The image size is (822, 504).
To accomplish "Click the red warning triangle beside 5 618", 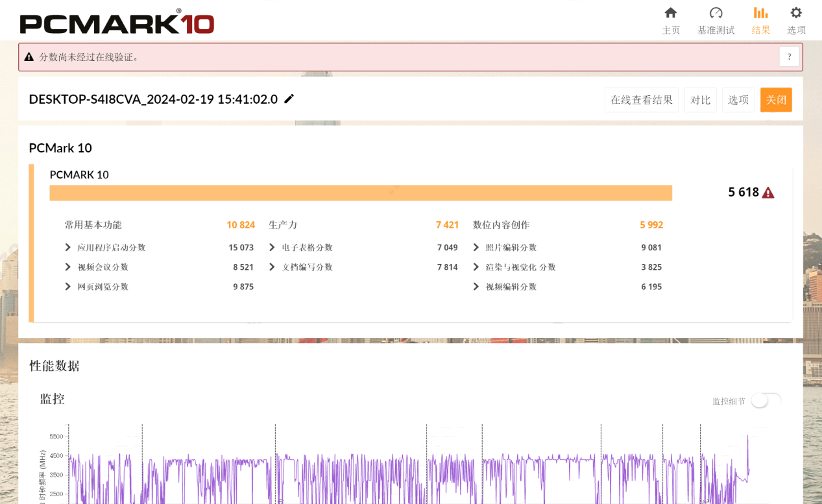I will (x=768, y=193).
